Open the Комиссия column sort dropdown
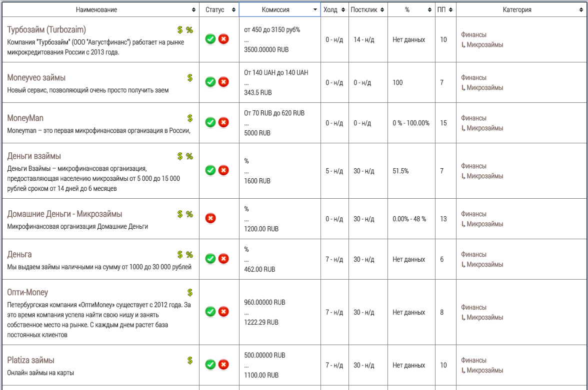 [315, 10]
